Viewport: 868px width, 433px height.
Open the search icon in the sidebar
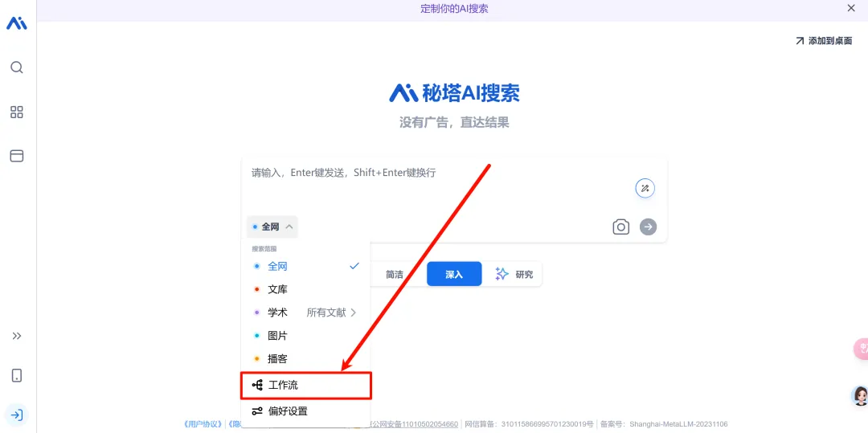17,67
